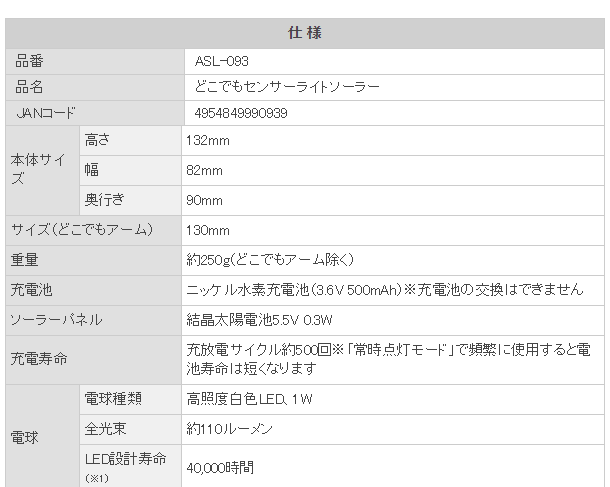This screenshot has width=610, height=487.
Task: Click the 奥行き label cell
Action: click(x=130, y=200)
